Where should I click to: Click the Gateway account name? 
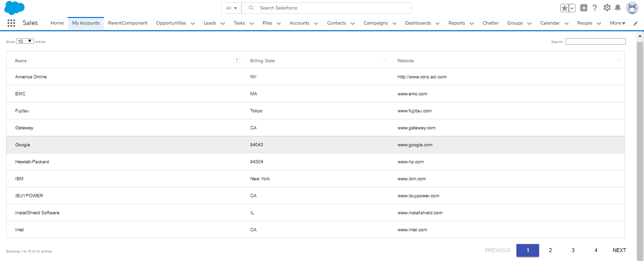24,128
